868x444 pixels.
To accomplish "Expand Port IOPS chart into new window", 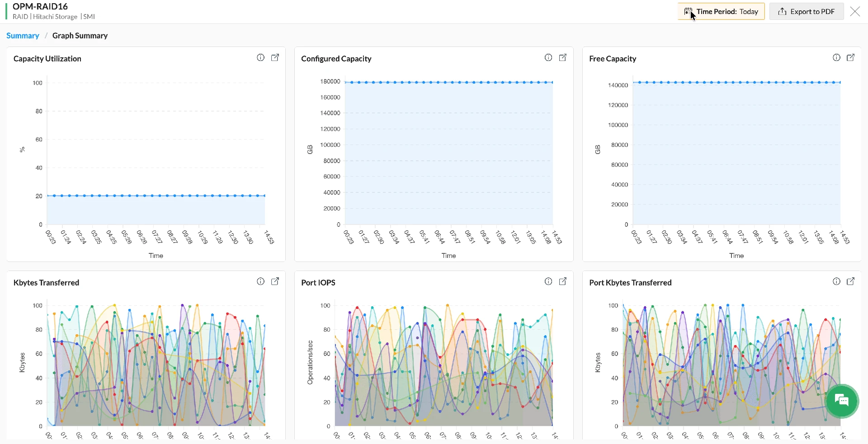I will [x=563, y=281].
